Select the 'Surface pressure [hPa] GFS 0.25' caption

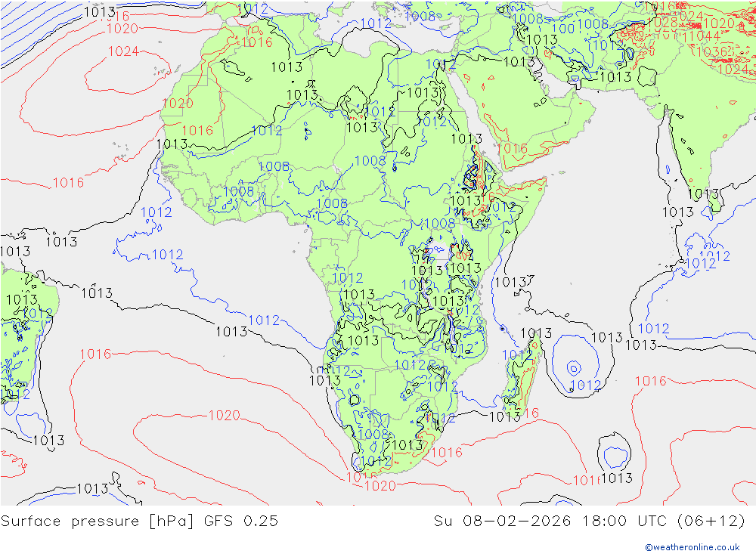[139, 522]
